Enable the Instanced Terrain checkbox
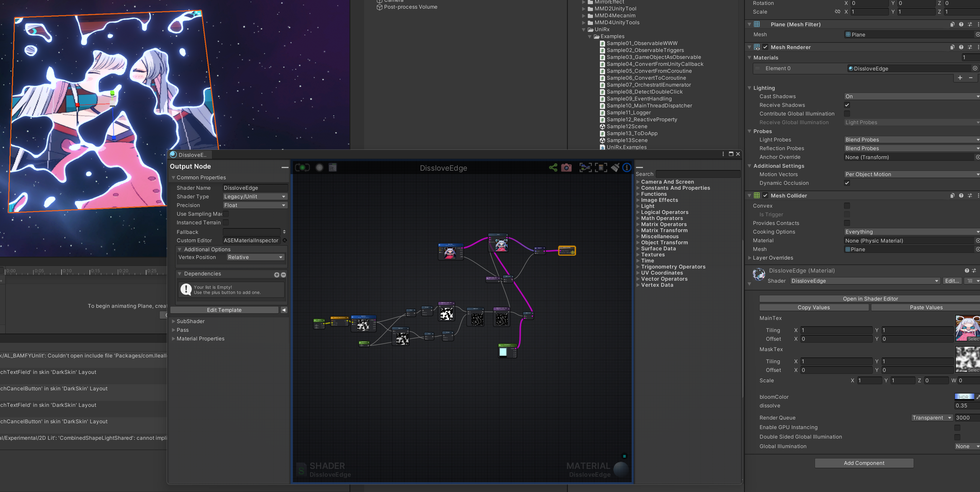 [x=226, y=222]
